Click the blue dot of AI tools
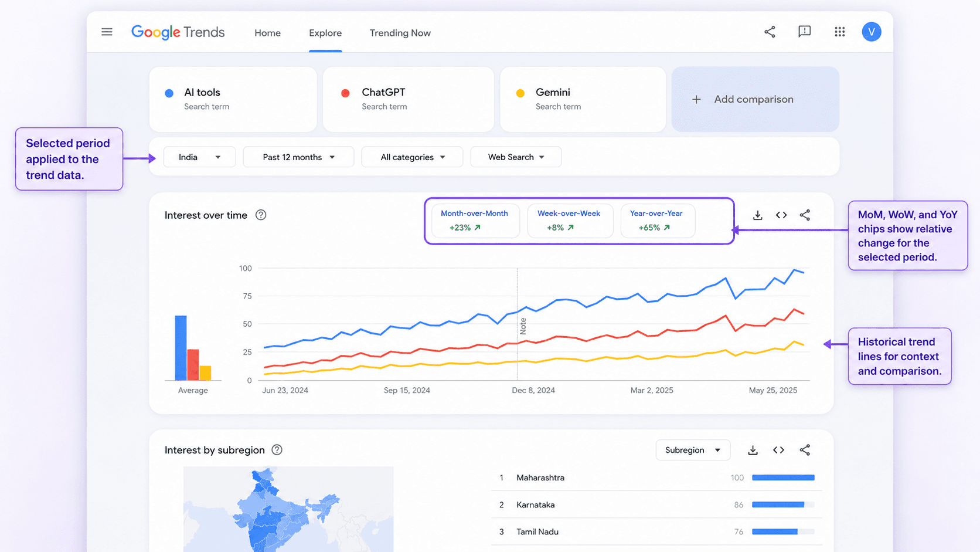 pyautogui.click(x=169, y=93)
